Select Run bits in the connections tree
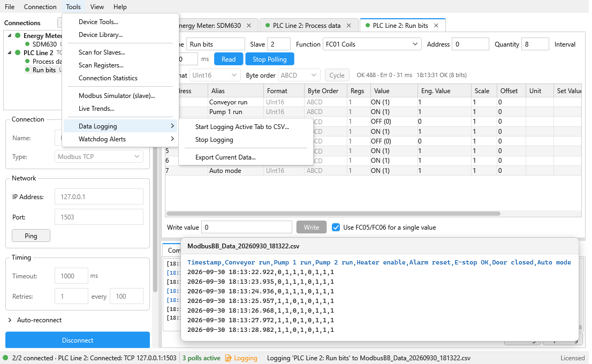The image size is (592, 364). [44, 70]
